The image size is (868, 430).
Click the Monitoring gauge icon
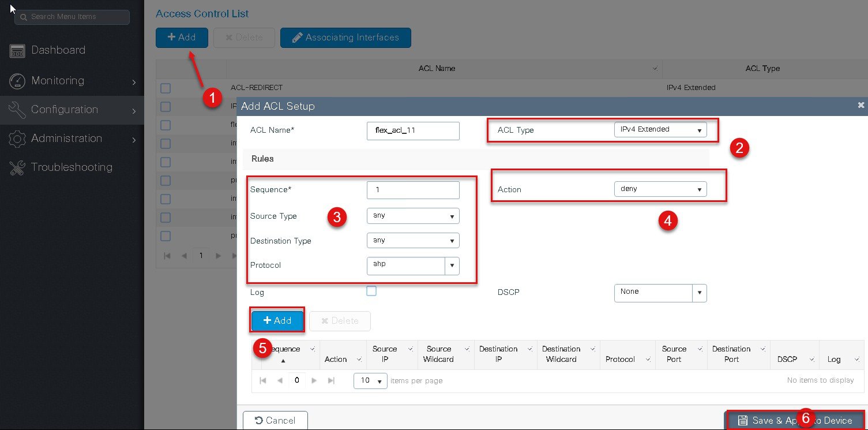pos(17,81)
